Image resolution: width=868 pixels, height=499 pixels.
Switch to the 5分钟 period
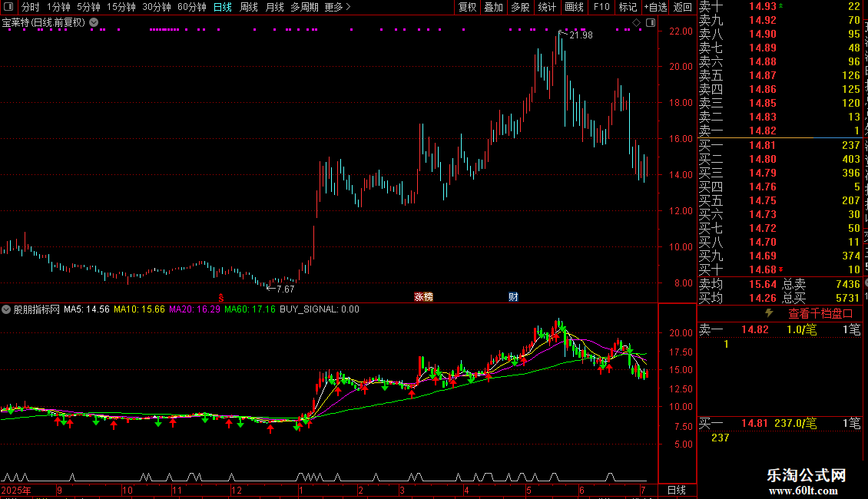tap(88, 7)
